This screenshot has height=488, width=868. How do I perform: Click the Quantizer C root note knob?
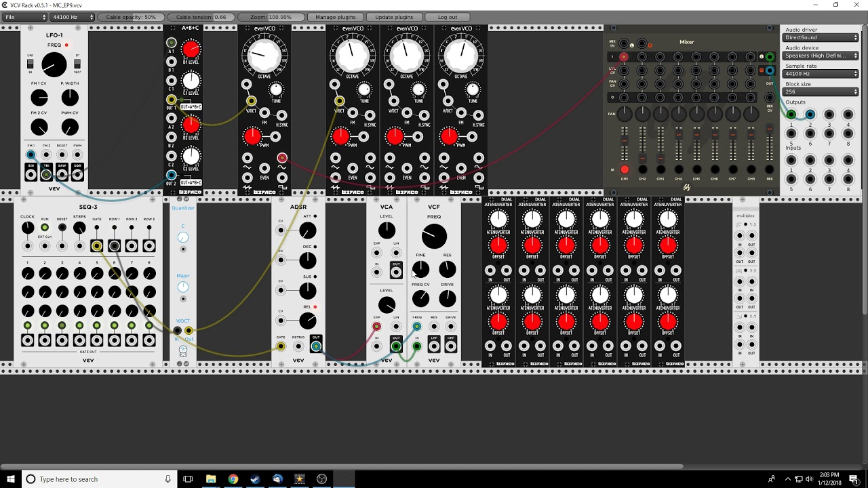point(183,237)
